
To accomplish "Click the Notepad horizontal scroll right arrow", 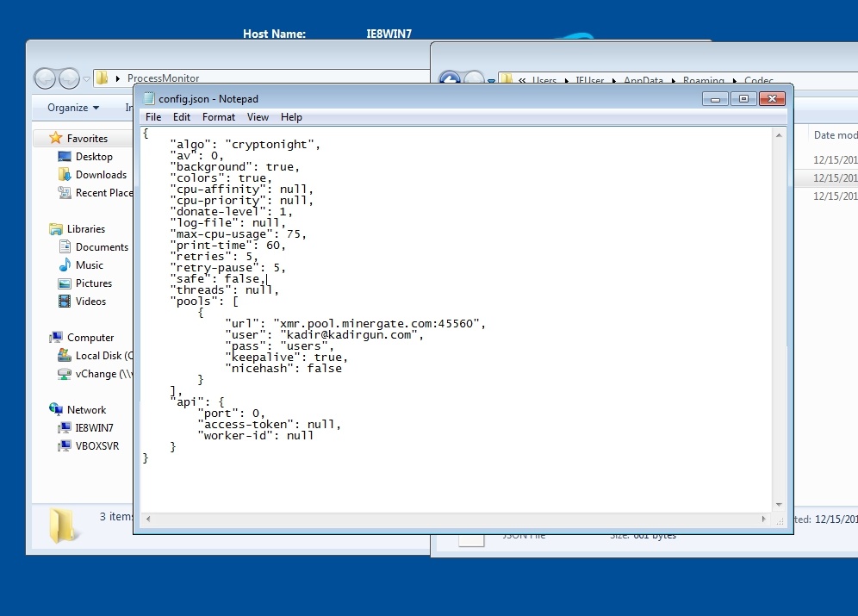I will [764, 519].
